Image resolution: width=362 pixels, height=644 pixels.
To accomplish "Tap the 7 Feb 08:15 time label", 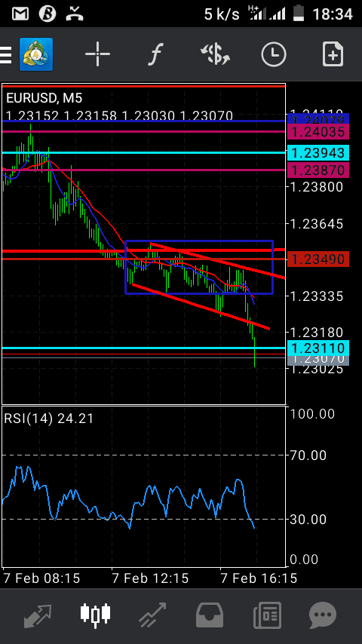I will pos(41,578).
